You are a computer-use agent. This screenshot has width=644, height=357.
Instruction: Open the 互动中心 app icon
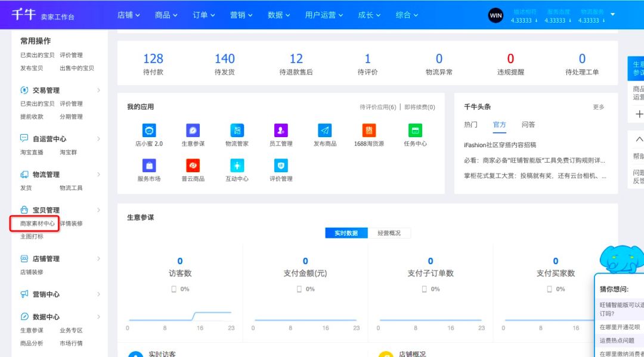(x=237, y=166)
